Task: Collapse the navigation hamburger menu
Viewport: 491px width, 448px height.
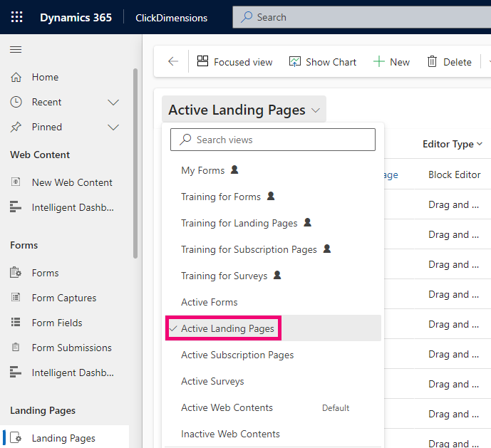Action: point(16,49)
